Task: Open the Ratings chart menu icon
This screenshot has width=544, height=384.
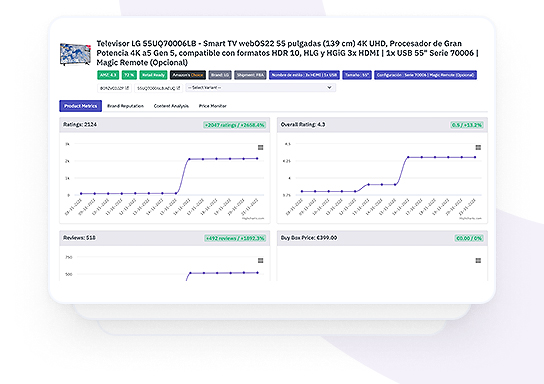Action: point(261,147)
